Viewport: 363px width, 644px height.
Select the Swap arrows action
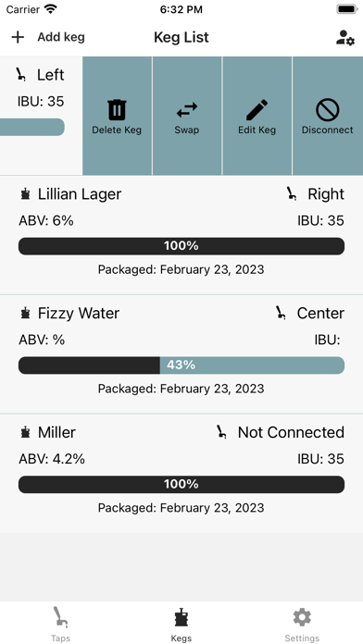click(x=187, y=110)
